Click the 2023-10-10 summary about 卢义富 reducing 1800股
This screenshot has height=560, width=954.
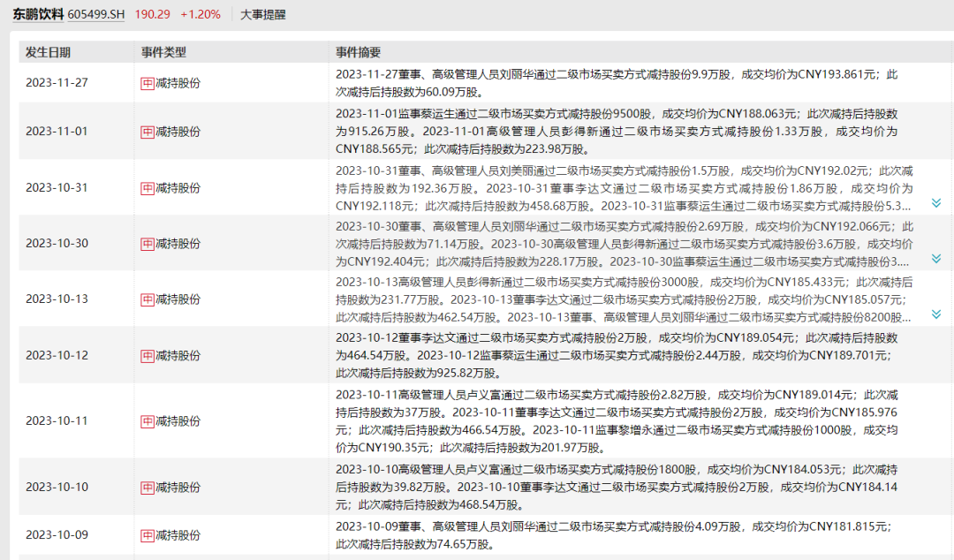pos(617,487)
